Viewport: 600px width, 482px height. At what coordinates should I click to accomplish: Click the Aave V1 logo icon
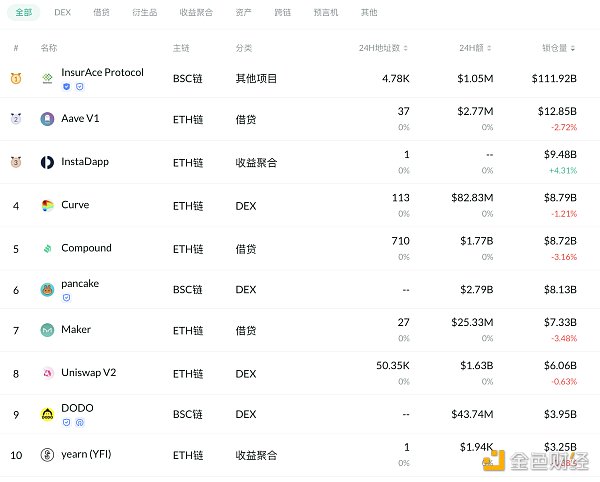47,119
